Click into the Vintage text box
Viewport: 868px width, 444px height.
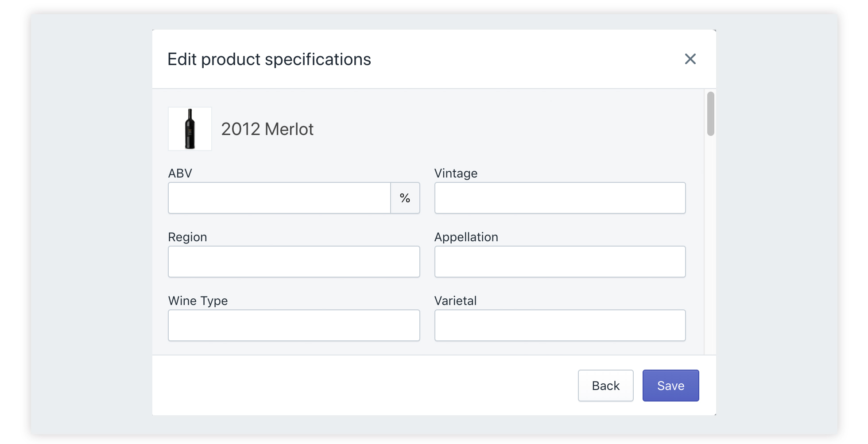coord(560,198)
